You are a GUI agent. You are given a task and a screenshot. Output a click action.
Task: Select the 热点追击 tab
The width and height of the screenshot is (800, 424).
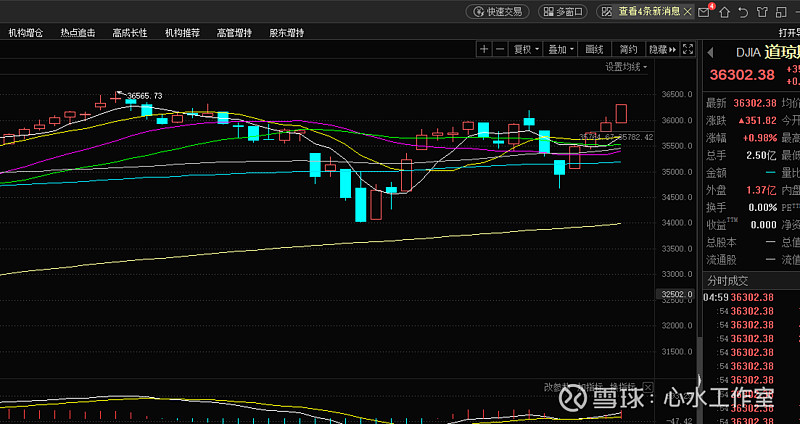click(x=78, y=33)
